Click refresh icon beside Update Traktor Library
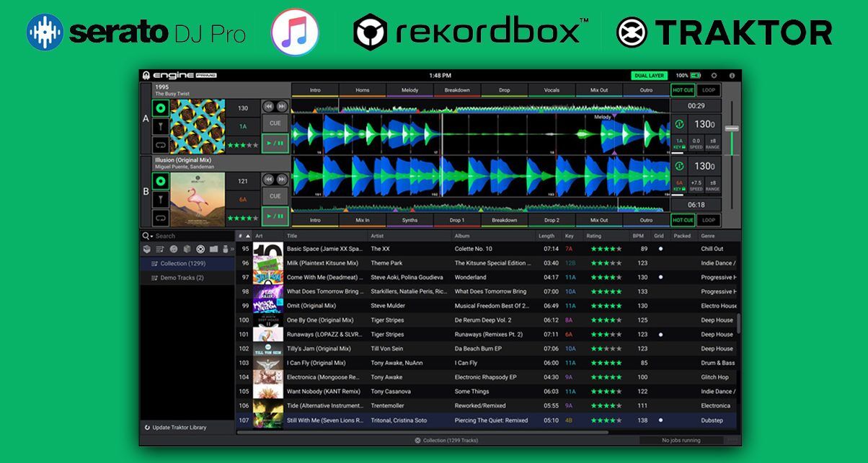This screenshot has width=868, height=463. point(147,428)
